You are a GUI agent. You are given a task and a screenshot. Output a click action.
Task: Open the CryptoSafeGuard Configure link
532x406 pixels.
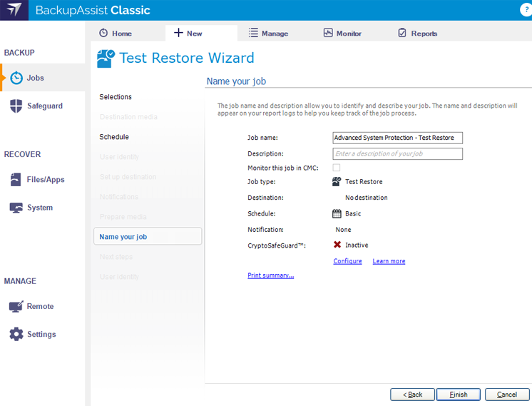click(x=347, y=261)
